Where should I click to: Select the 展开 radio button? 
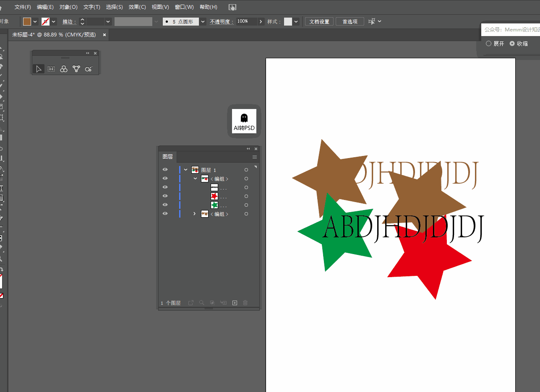488,44
